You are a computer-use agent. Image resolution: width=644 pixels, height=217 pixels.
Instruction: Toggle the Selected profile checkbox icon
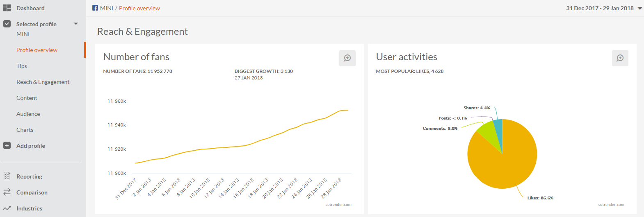[7, 24]
